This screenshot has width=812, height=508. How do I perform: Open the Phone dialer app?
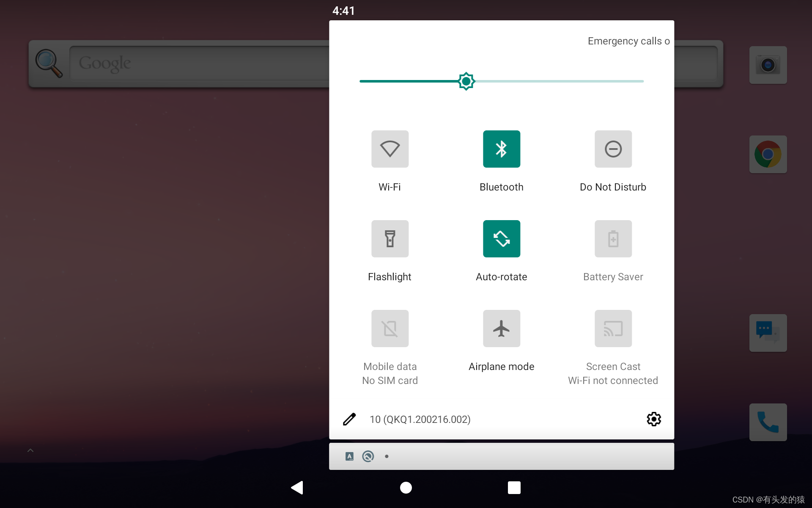pyautogui.click(x=768, y=422)
